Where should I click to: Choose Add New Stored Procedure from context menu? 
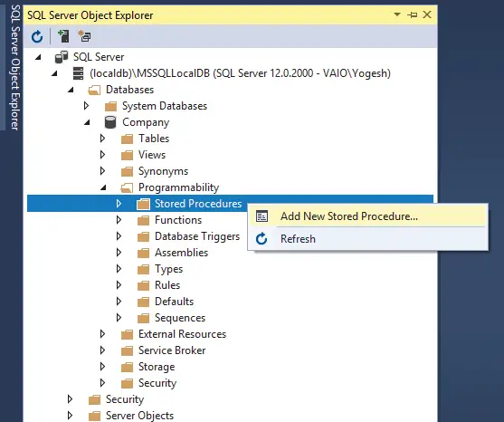pyautogui.click(x=367, y=216)
